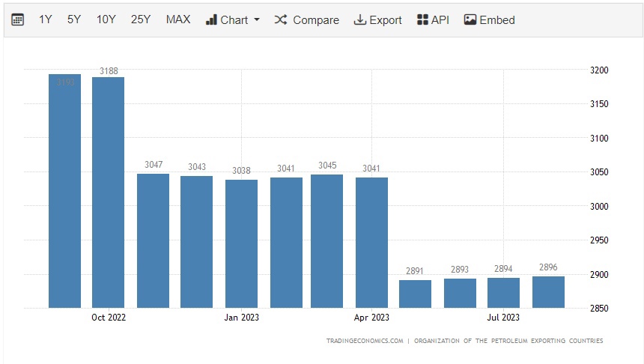Choose the 25Y time range

[141, 20]
